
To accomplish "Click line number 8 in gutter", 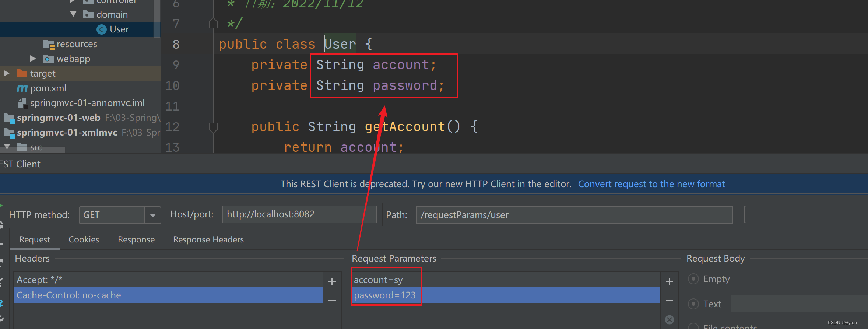I will coord(176,44).
